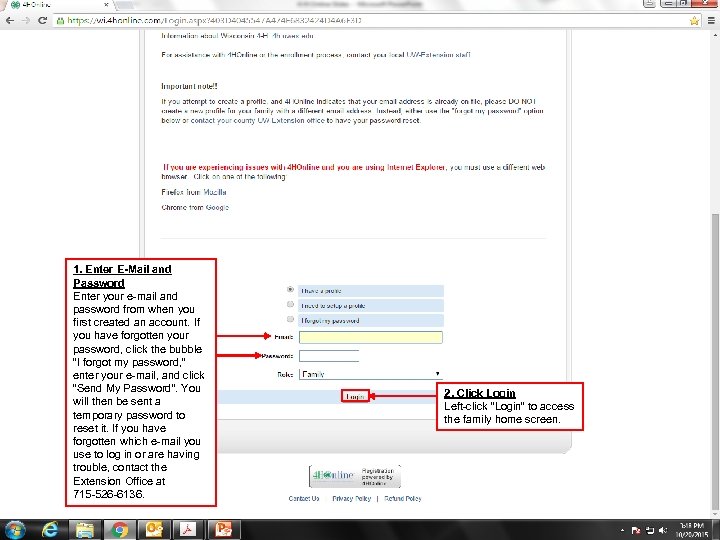Open the Contact Us footer link
Image resolution: width=720 pixels, height=540 pixels.
(x=304, y=498)
